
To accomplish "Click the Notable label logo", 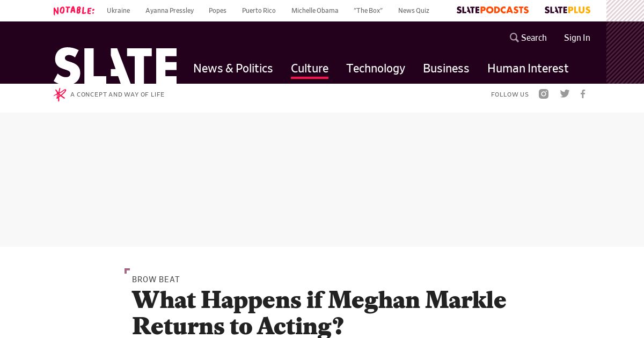I will point(74,11).
